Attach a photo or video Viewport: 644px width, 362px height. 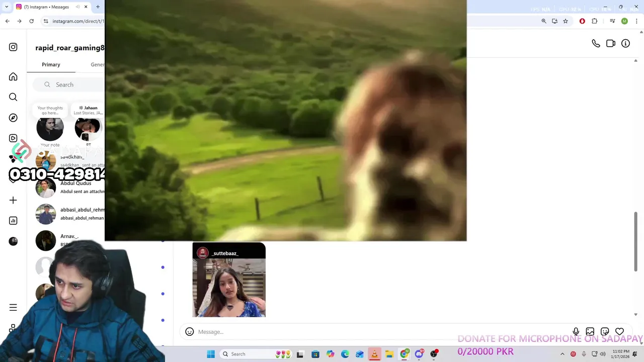tap(590, 331)
